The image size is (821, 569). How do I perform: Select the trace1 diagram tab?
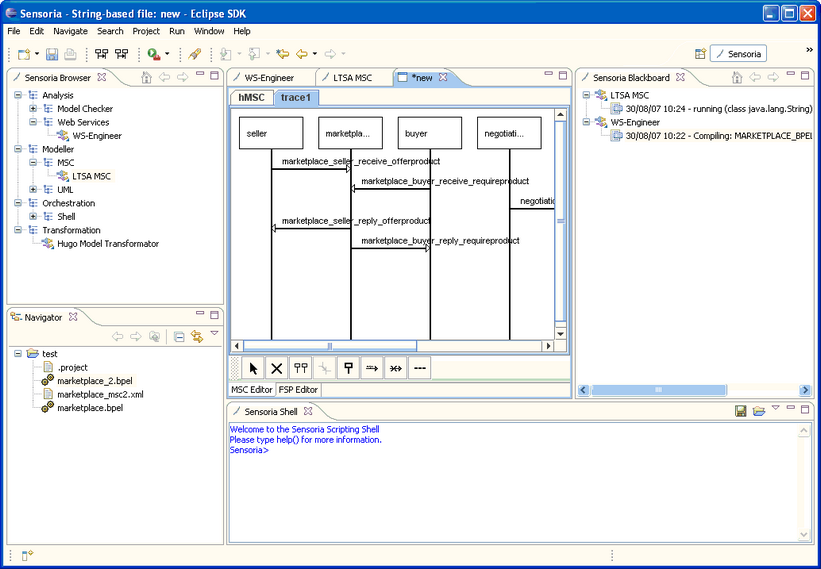pos(296,97)
